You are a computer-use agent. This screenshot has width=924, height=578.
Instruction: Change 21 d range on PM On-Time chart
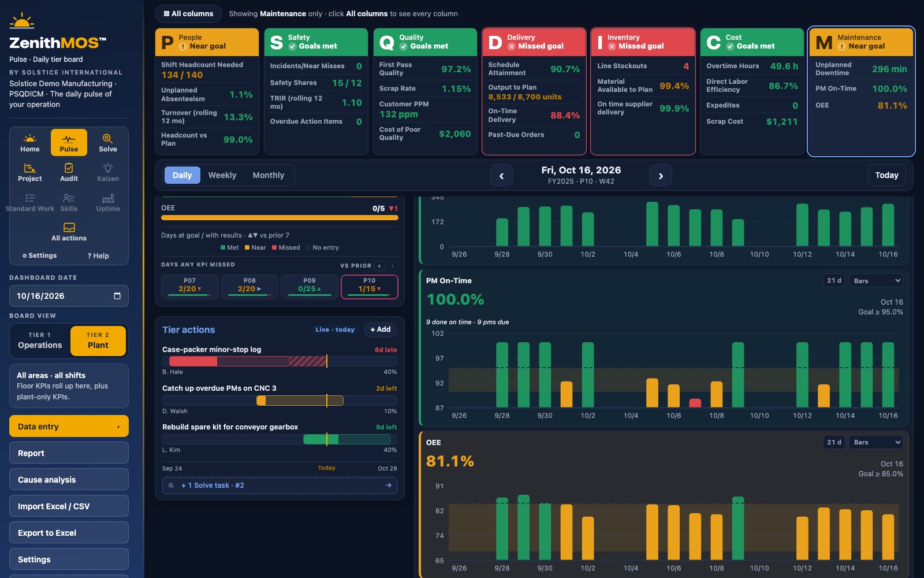834,280
